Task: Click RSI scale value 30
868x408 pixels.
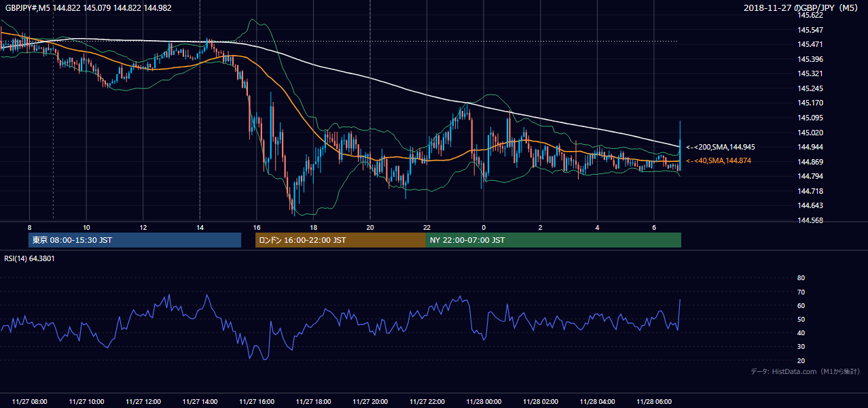Action: click(x=801, y=347)
